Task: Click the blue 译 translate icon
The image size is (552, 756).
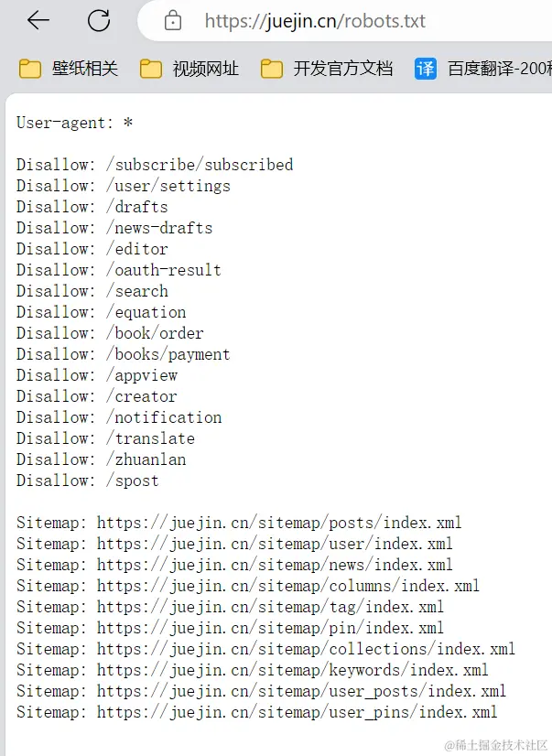Action: (425, 68)
